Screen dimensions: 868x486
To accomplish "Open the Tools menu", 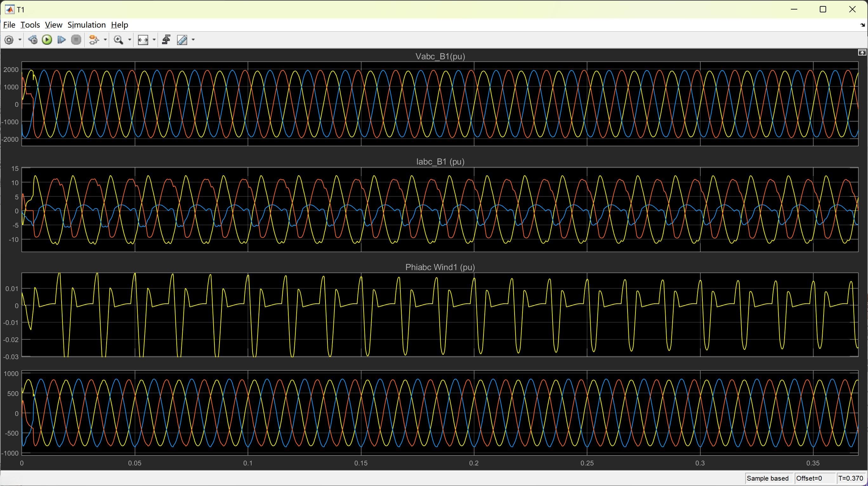I will click(x=30, y=25).
